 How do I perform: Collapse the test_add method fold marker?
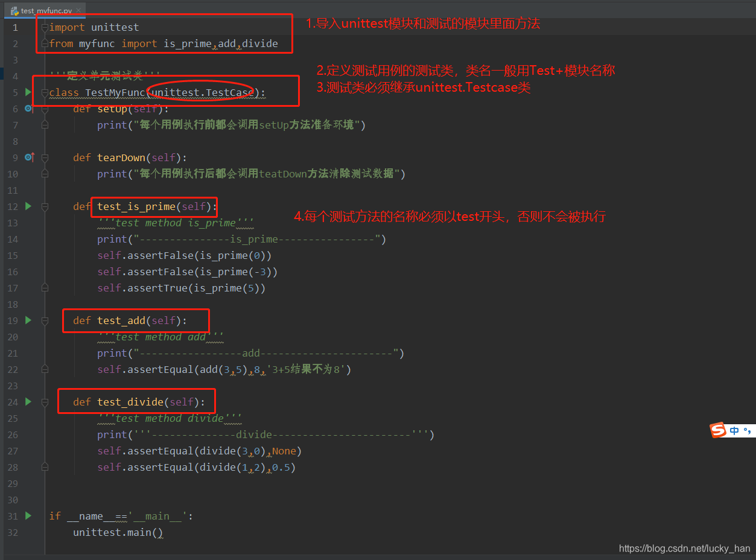pyautogui.click(x=45, y=320)
